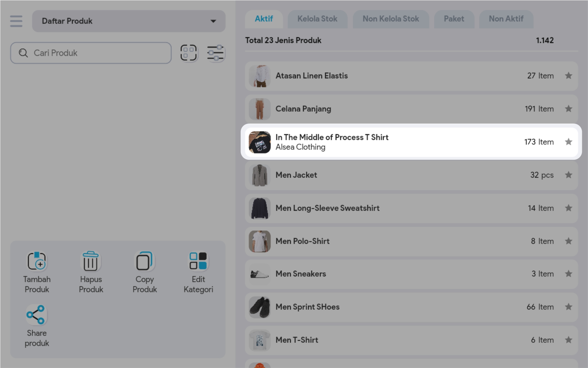Select the Copy Produk icon
Screen dimensions: 588x368
(x=145, y=261)
